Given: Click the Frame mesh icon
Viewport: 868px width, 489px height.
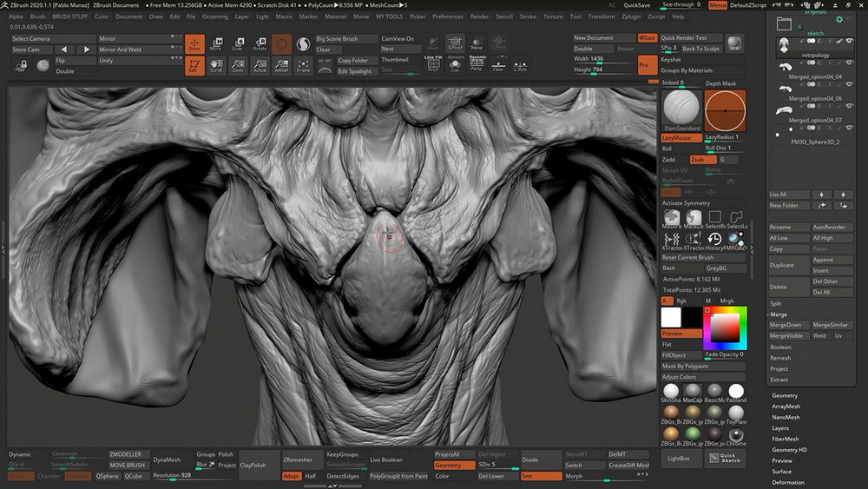Looking at the screenshot, I should 303,65.
